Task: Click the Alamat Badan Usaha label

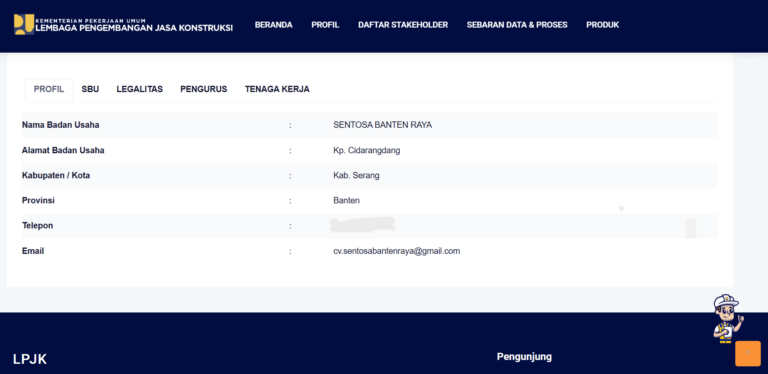Action: (63, 150)
